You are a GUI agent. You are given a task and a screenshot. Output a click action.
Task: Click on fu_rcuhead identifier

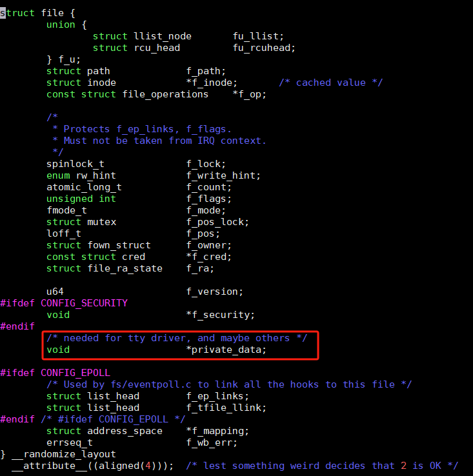(x=264, y=48)
